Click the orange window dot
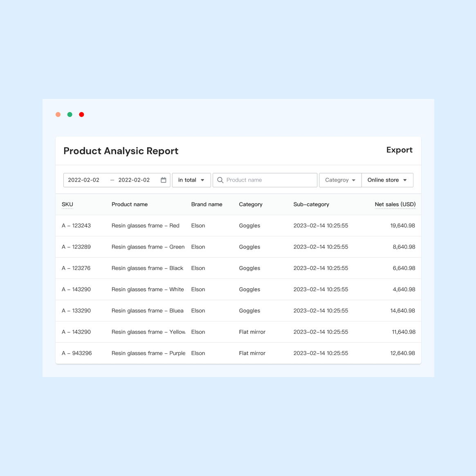 tap(58, 115)
